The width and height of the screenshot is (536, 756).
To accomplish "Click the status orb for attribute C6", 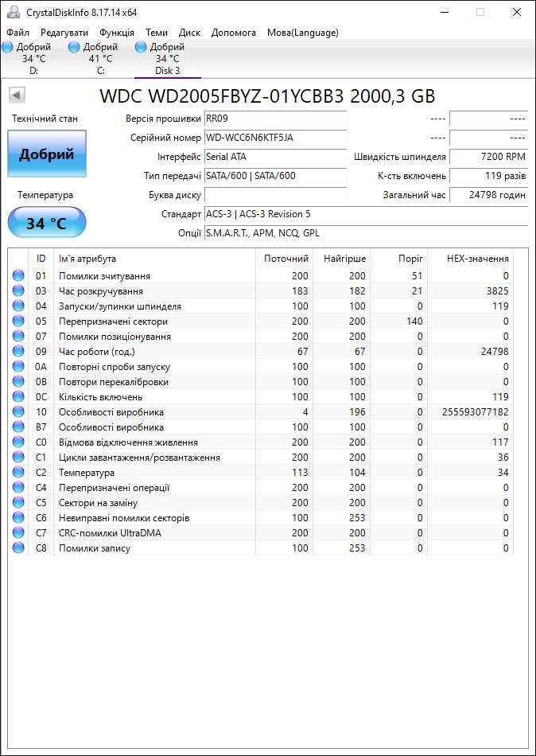I will pyautogui.click(x=18, y=518).
